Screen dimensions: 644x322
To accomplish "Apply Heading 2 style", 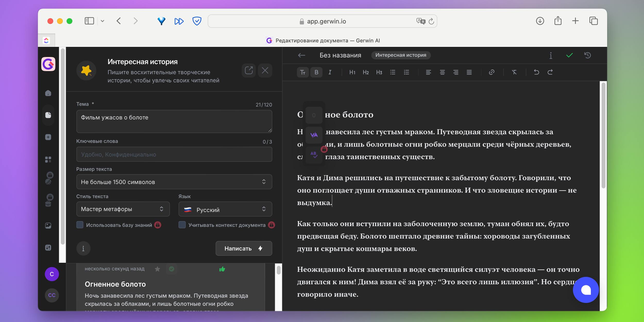I will tap(366, 72).
